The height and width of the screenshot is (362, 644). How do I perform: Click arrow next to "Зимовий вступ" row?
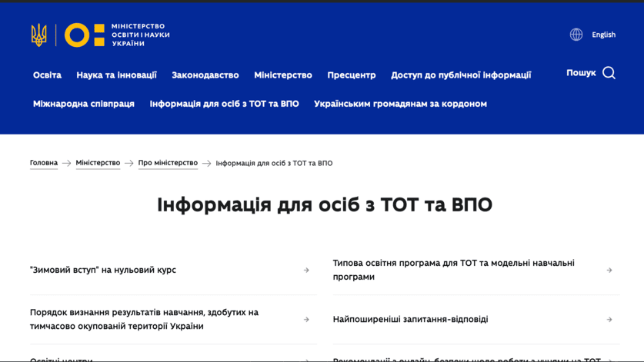[x=306, y=270]
